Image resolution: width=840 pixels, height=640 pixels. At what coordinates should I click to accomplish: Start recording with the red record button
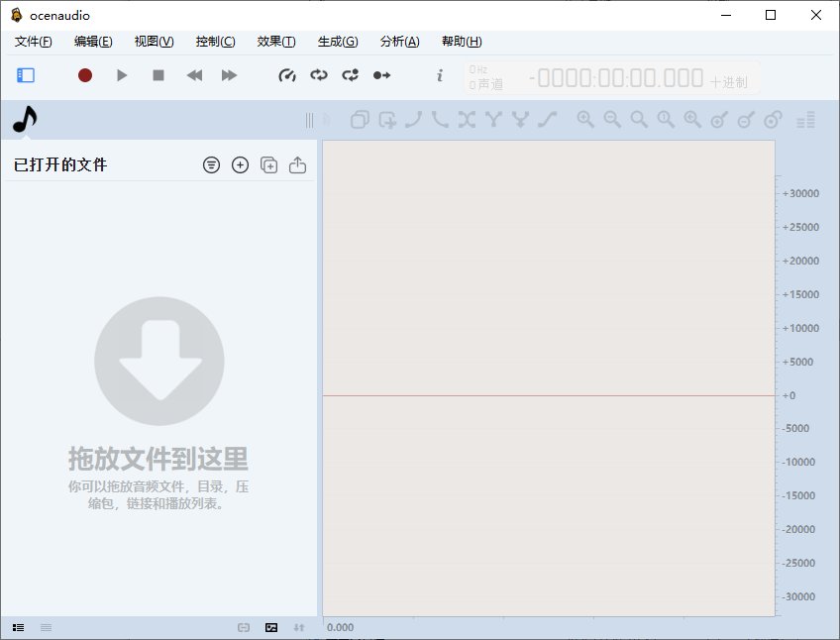85,75
